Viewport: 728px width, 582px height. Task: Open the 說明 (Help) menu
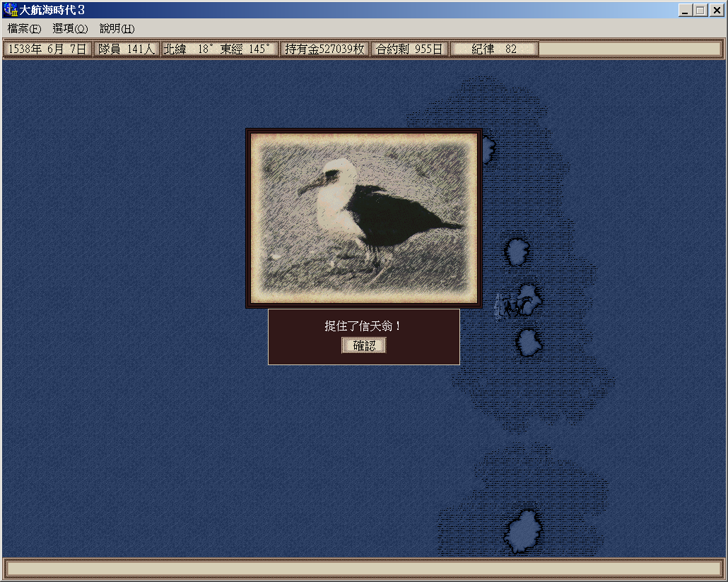pyautogui.click(x=117, y=29)
